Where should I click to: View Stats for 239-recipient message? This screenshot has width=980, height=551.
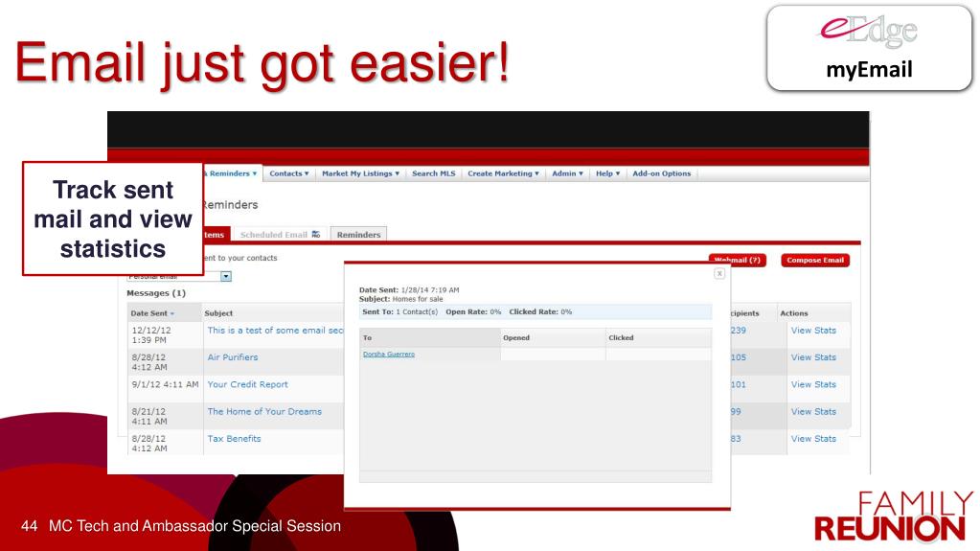pos(813,331)
